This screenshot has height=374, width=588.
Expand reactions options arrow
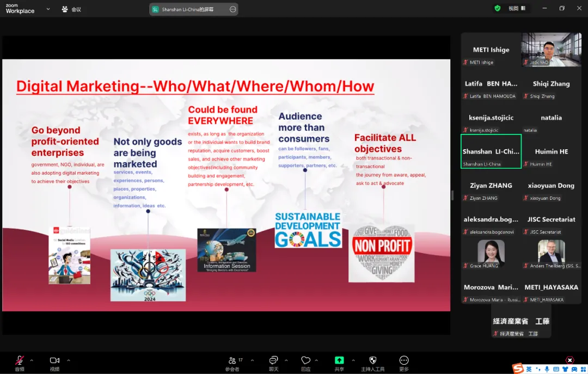click(316, 360)
